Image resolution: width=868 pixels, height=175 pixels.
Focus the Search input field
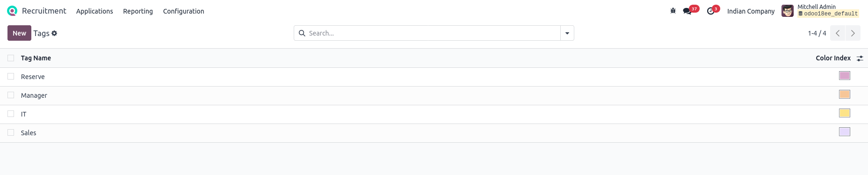tap(433, 33)
